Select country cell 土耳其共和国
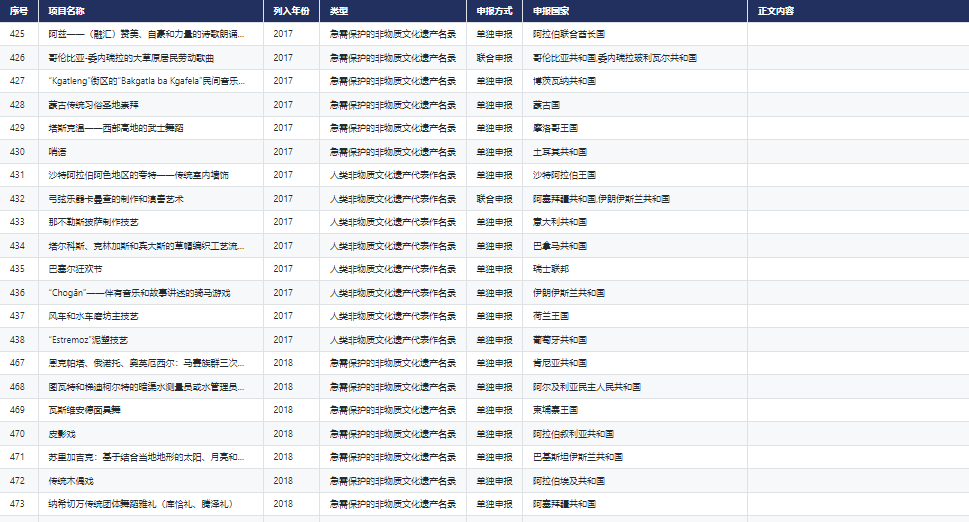Image resolution: width=969 pixels, height=522 pixels. point(560,152)
